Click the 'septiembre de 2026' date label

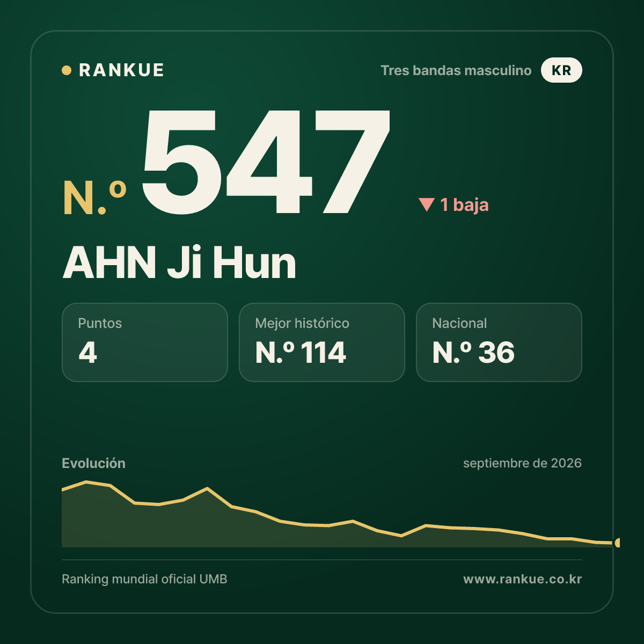tap(522, 463)
